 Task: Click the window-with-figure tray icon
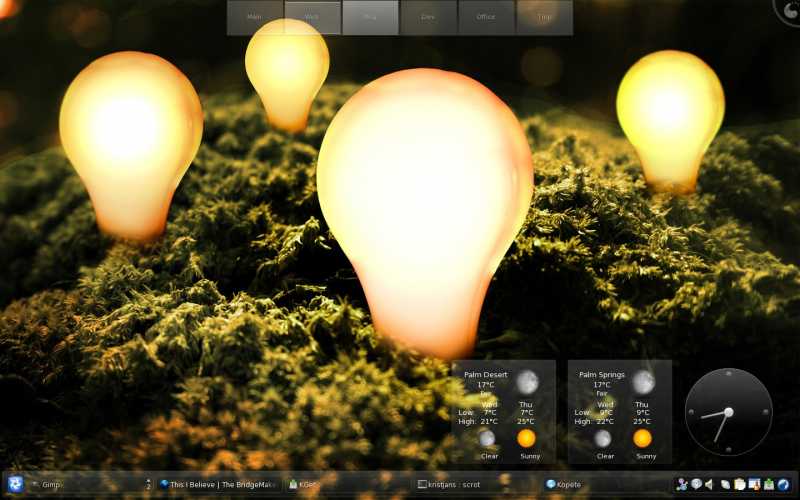(755, 484)
